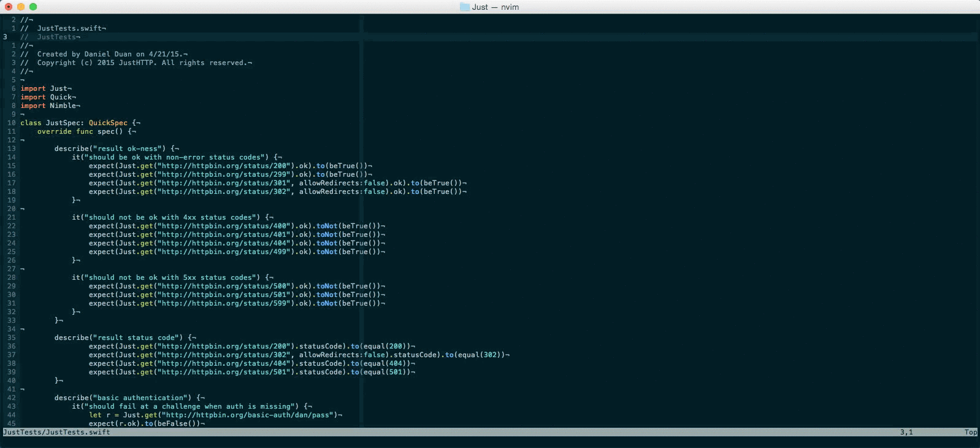Click the describe("result status code") line

(125, 338)
